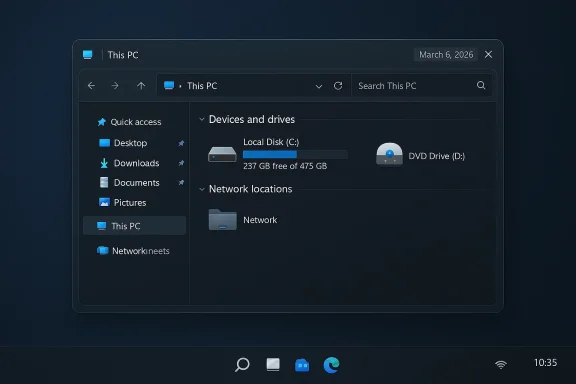This screenshot has width=576, height=384.
Task: Click the 237 GB free of 475 GB text
Action: pos(285,166)
